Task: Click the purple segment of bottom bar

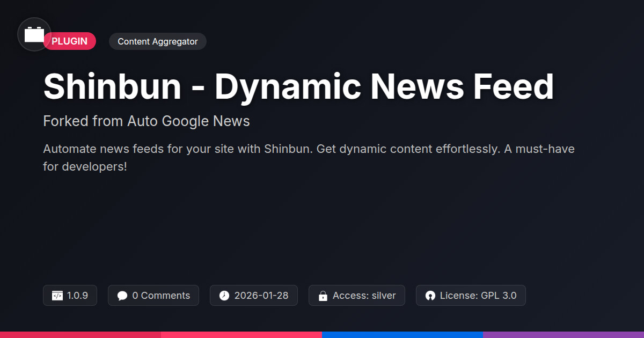Action: coord(563,334)
